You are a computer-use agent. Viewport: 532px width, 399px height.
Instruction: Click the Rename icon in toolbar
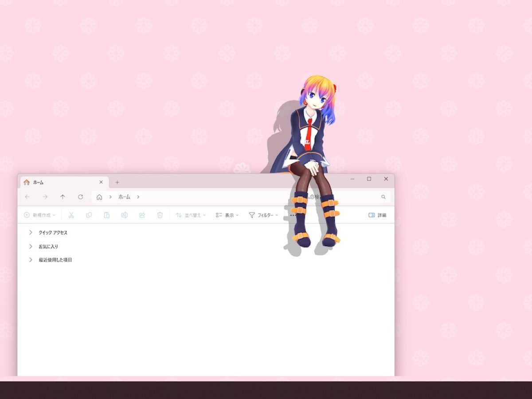click(x=125, y=215)
